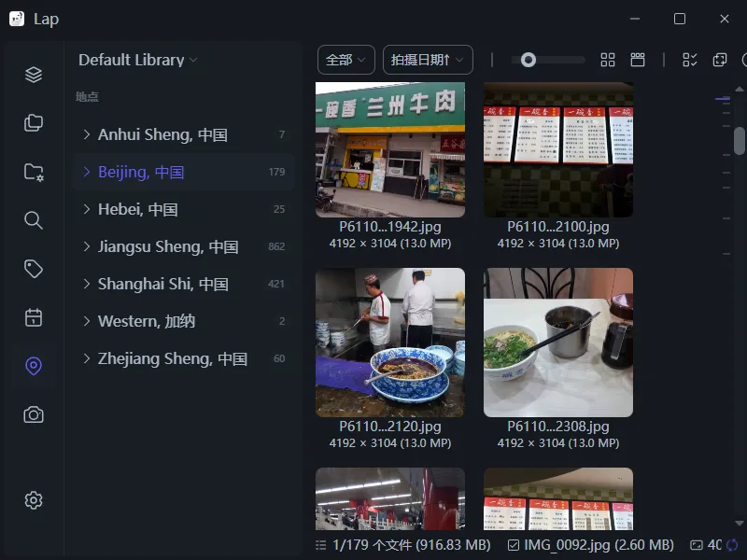Select Hebei, 中国 location
747x560 pixels.
(x=183, y=209)
